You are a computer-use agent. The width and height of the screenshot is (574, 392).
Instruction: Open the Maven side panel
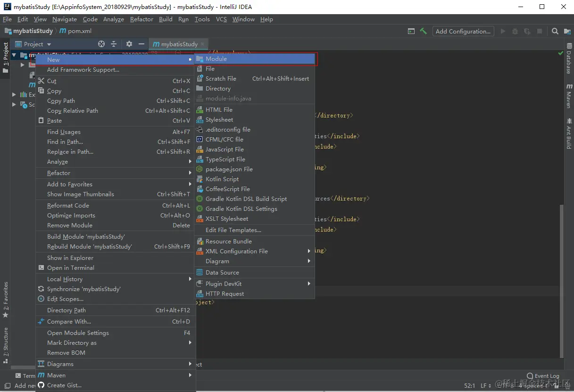point(569,97)
